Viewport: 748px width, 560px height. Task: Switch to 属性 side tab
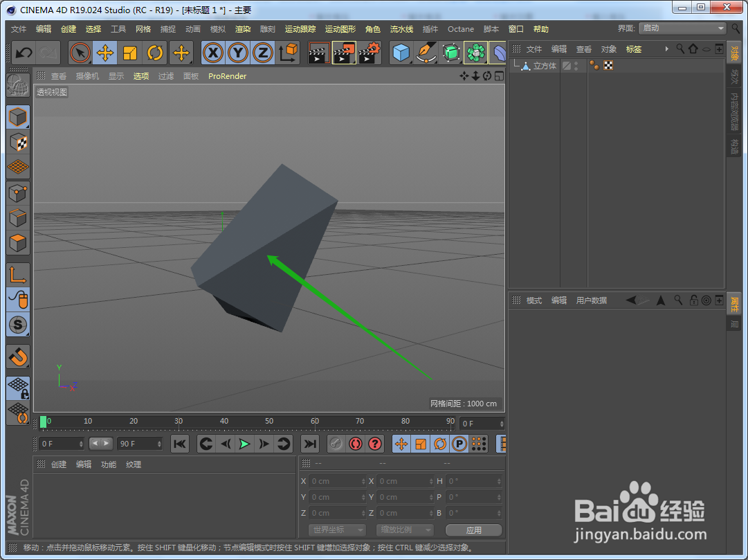pos(735,304)
